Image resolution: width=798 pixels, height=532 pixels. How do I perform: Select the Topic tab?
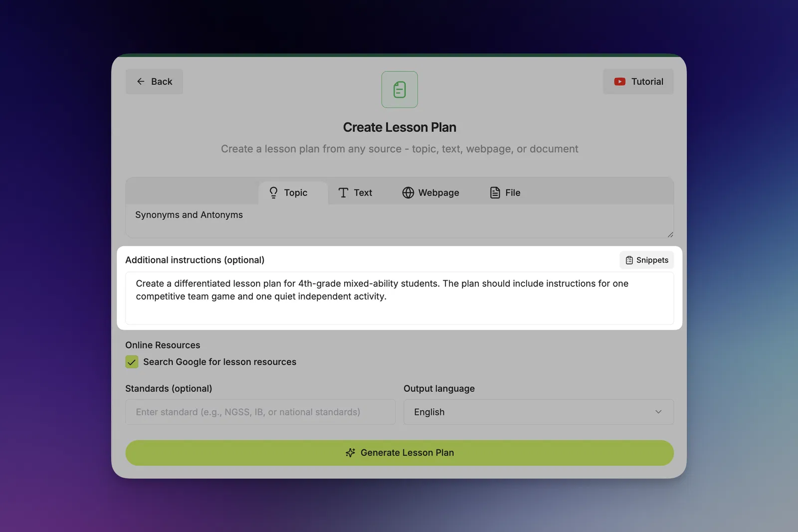pyautogui.click(x=289, y=193)
